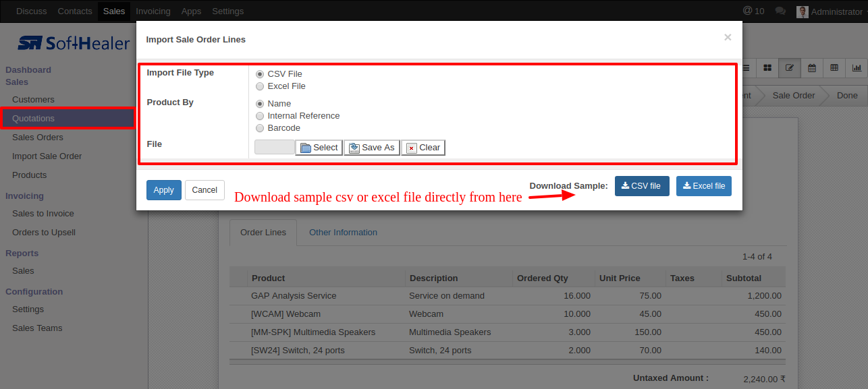The image size is (868, 389).
Task: Open the kanban view icon
Action: tap(767, 67)
